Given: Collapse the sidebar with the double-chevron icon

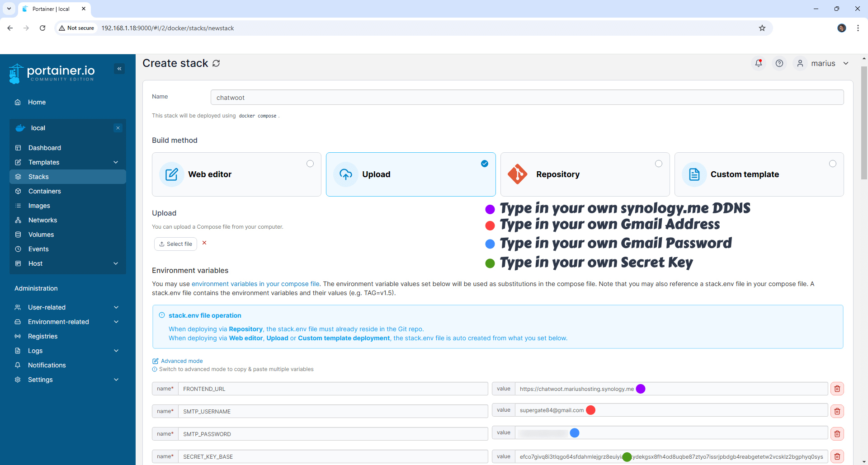Looking at the screenshot, I should tap(119, 69).
